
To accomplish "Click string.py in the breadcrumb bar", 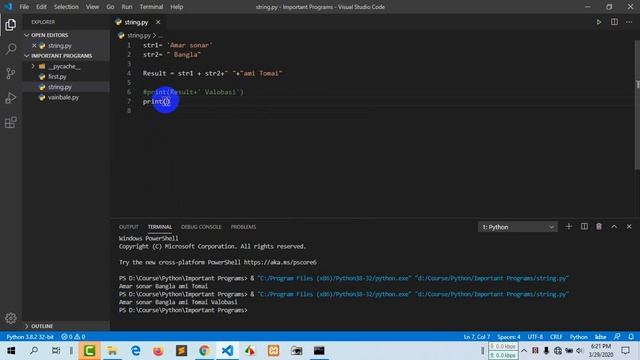I will pos(139,36).
